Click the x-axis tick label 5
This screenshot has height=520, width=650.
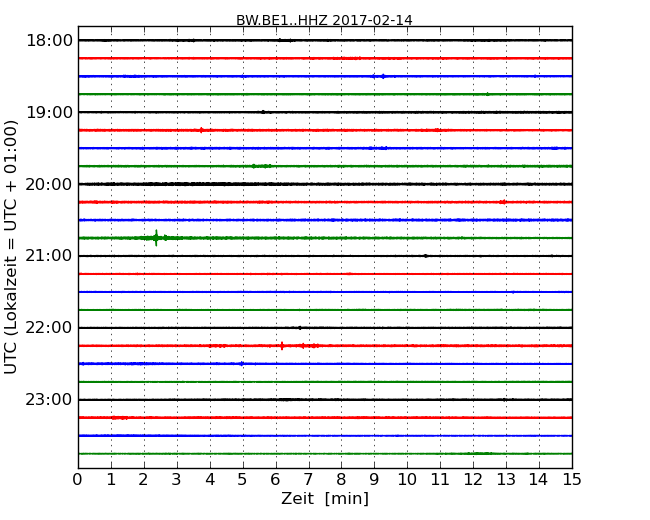243,480
